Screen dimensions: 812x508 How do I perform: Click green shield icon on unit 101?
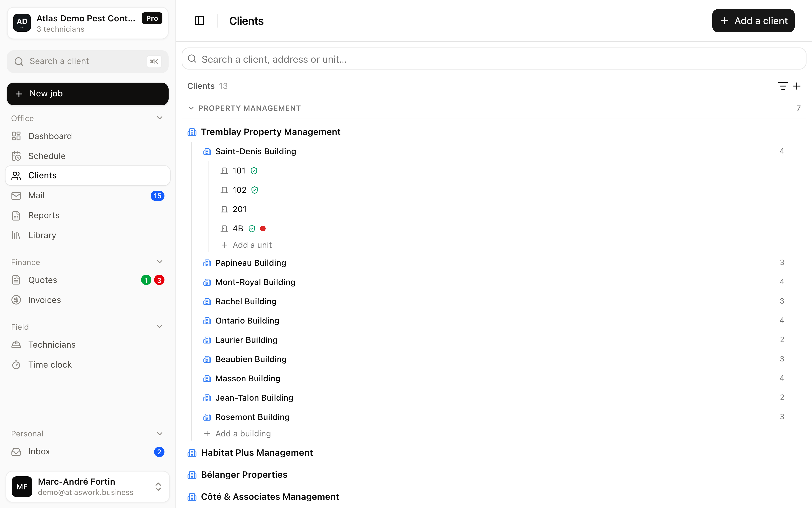[x=254, y=171]
